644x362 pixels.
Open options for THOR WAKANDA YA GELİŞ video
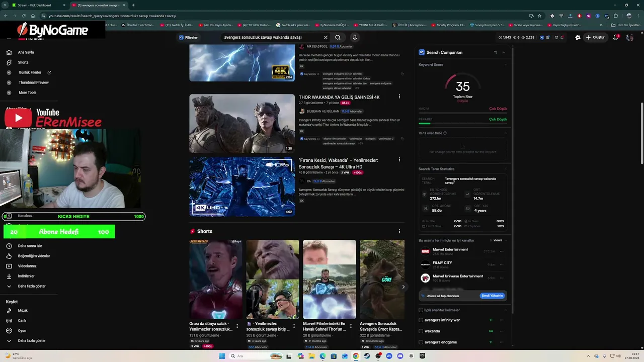pos(399,97)
